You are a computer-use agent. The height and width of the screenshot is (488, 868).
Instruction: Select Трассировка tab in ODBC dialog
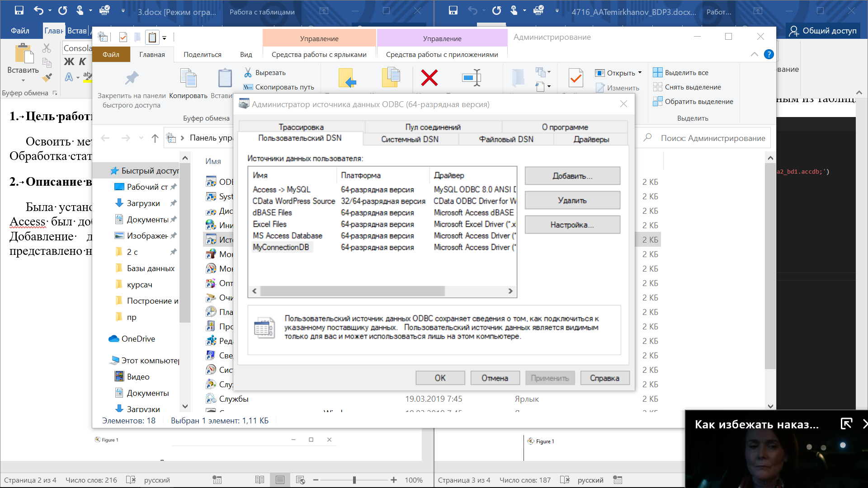click(x=301, y=127)
